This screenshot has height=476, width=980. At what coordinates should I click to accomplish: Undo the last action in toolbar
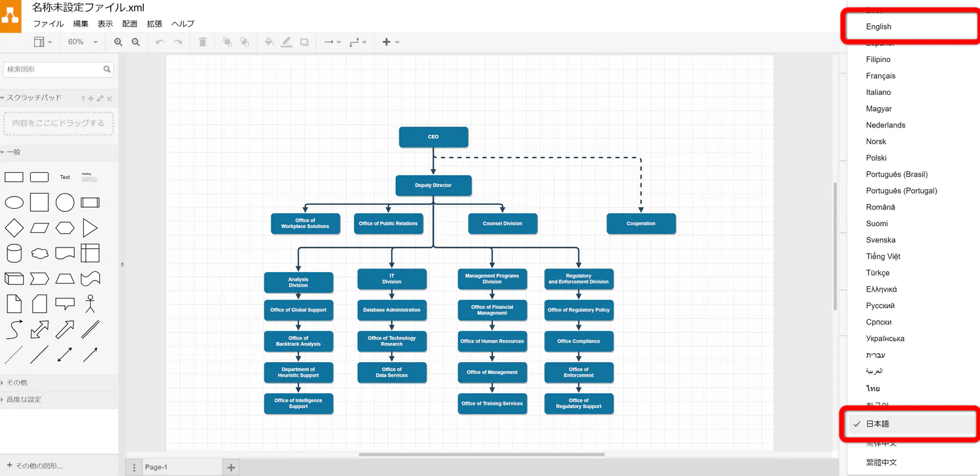160,42
